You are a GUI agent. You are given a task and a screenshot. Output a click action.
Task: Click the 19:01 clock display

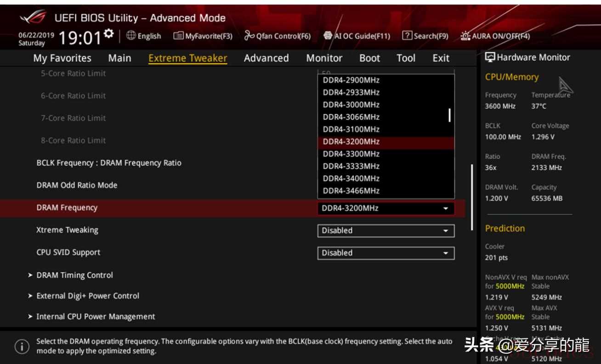tap(80, 39)
